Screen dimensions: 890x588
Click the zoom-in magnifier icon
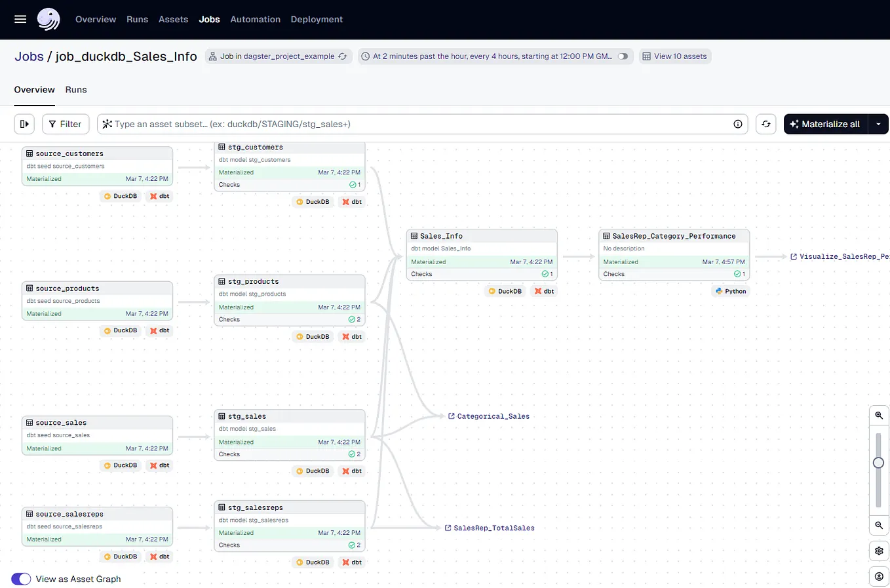[x=878, y=415]
